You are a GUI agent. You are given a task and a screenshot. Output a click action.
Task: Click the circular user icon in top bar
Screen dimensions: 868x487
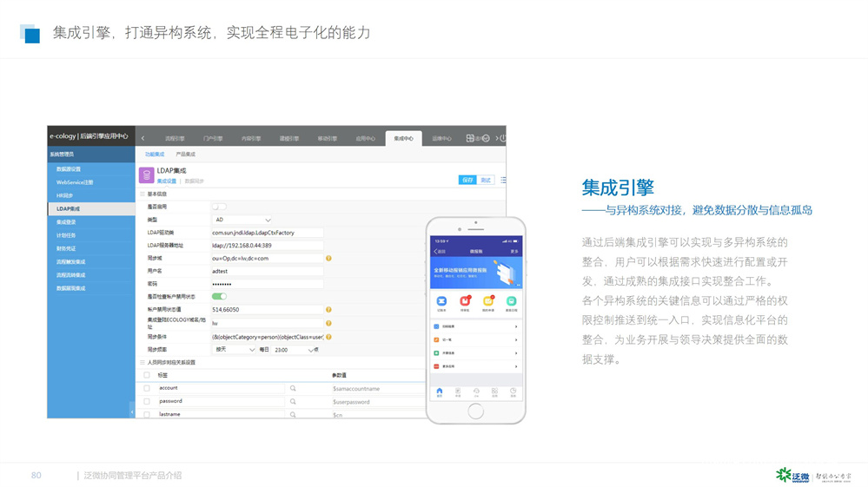pos(486,138)
